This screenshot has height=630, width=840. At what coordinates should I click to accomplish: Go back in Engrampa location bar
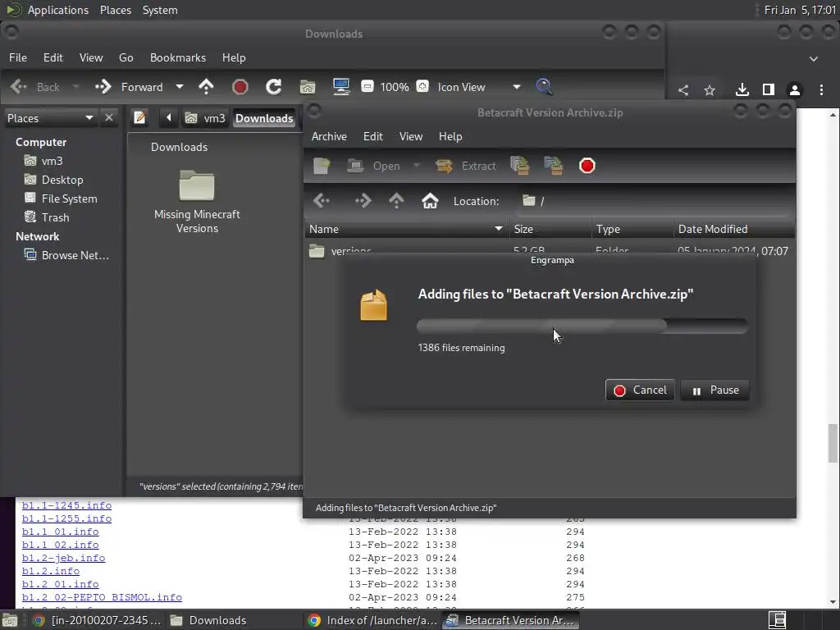322,201
